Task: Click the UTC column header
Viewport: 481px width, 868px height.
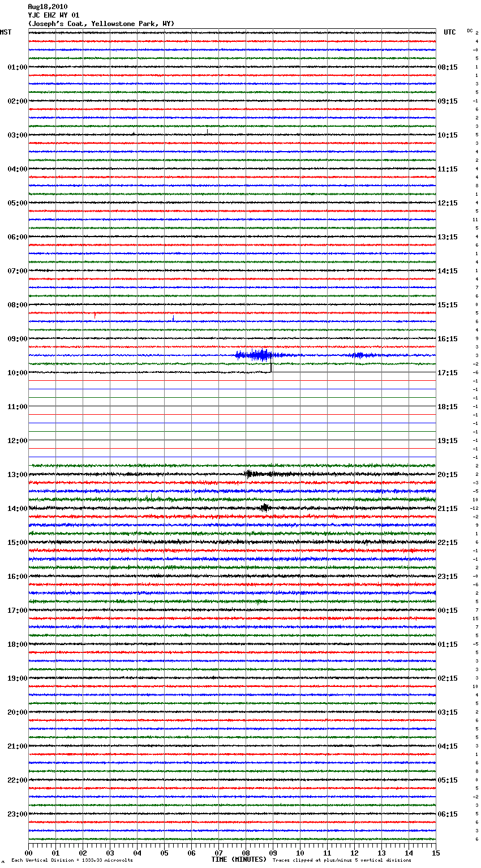Action: pyautogui.click(x=450, y=32)
